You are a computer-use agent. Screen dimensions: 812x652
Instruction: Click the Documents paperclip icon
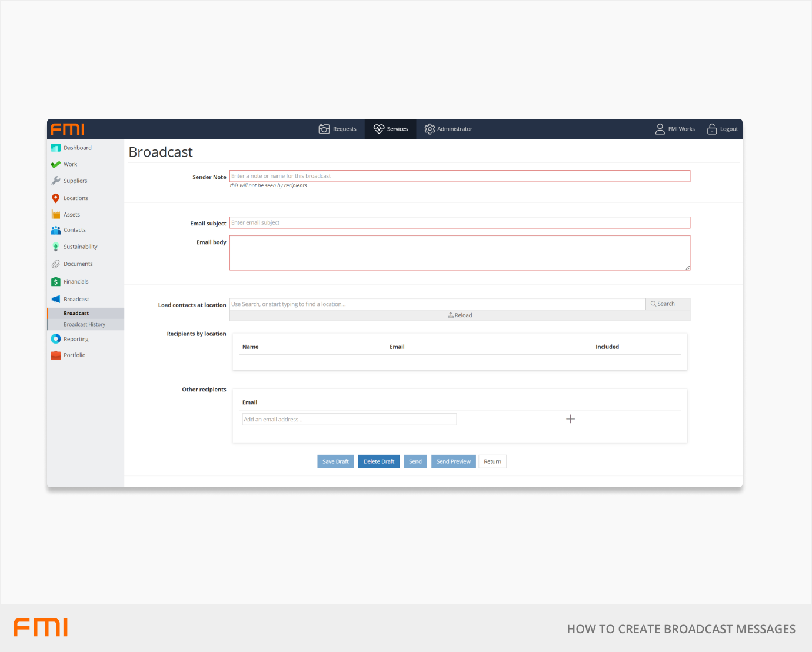point(56,264)
